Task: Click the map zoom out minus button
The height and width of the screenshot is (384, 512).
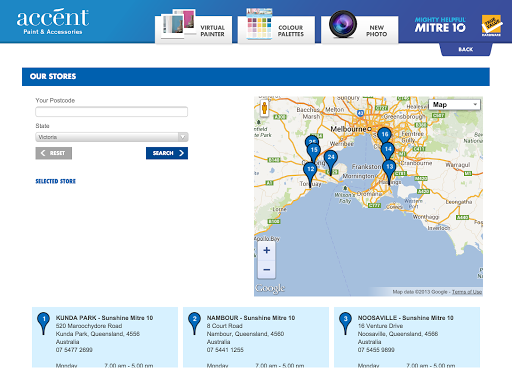Action: 267,269
